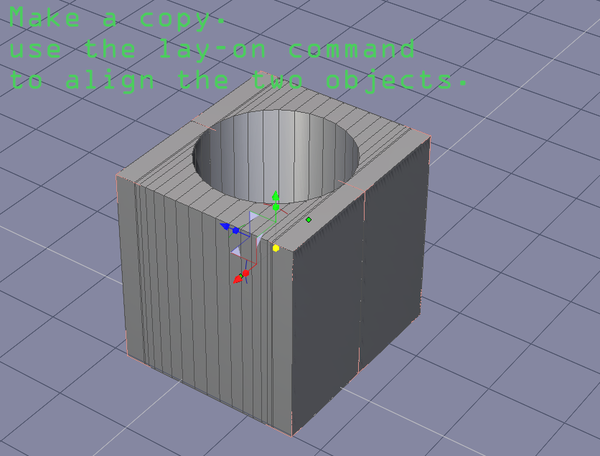The width and height of the screenshot is (600, 456).
Task: Grab the green Y-axis arrow tip of gizmo
Action: 276,196
